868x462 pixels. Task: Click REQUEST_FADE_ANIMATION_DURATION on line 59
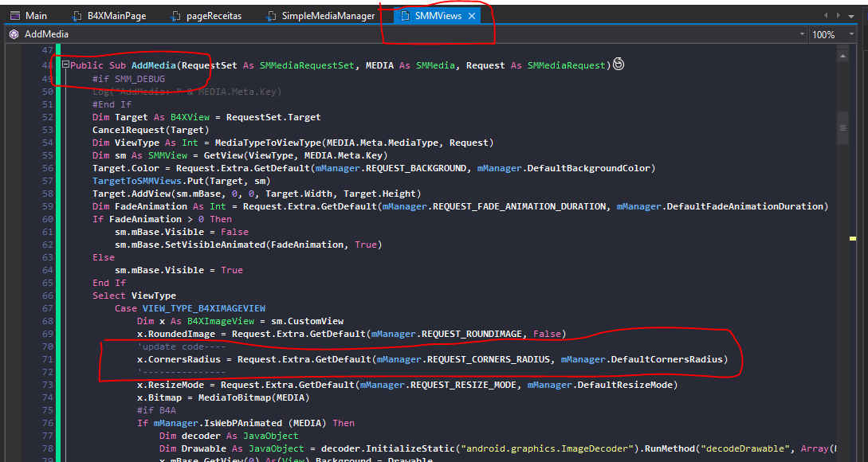coord(519,206)
